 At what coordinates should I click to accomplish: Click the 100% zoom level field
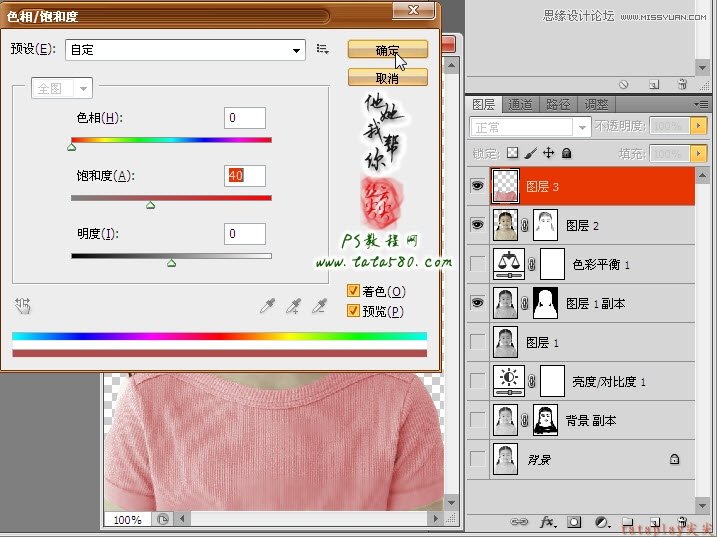[128, 520]
